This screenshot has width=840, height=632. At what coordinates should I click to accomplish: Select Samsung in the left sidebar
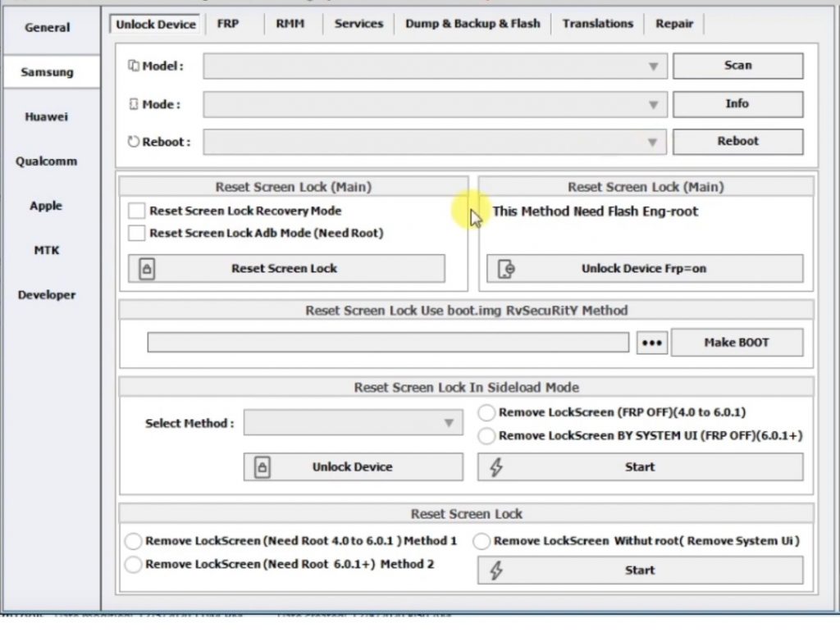pos(47,72)
